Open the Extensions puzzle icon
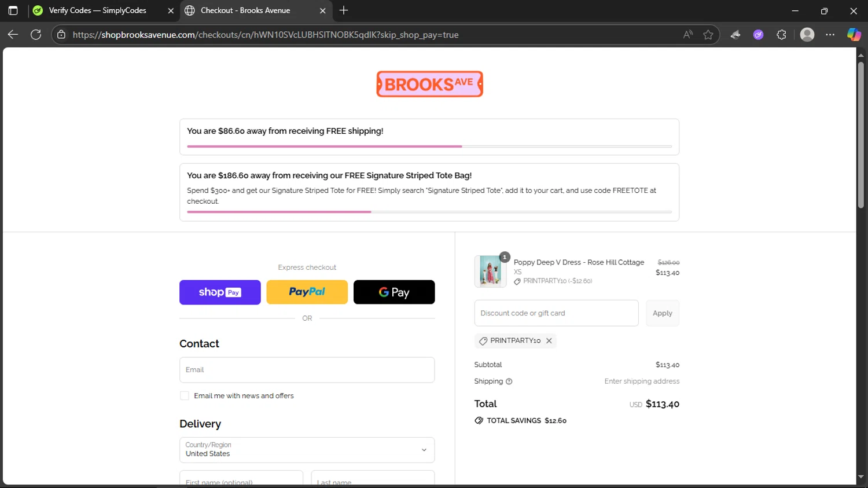The height and width of the screenshot is (488, 868). [782, 35]
